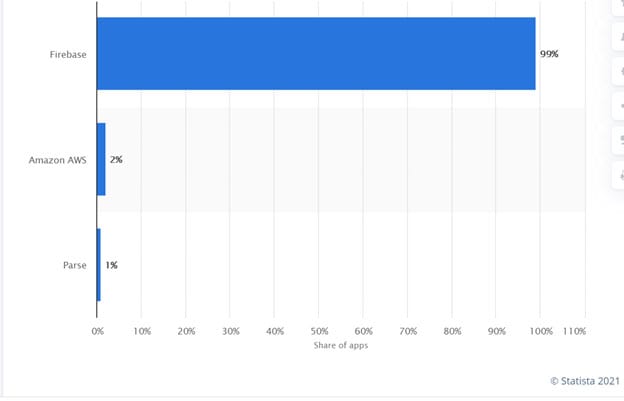Click the Share of apps axis title
624x401 pixels.
pyautogui.click(x=341, y=345)
